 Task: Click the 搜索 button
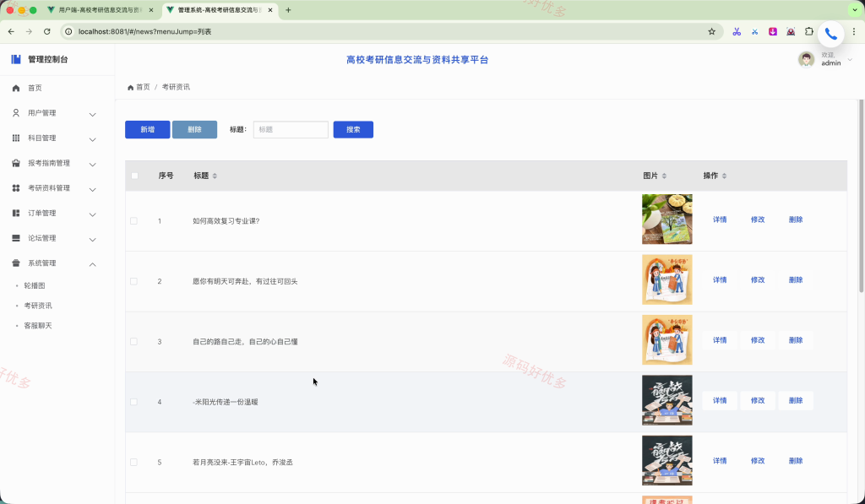[x=353, y=129]
